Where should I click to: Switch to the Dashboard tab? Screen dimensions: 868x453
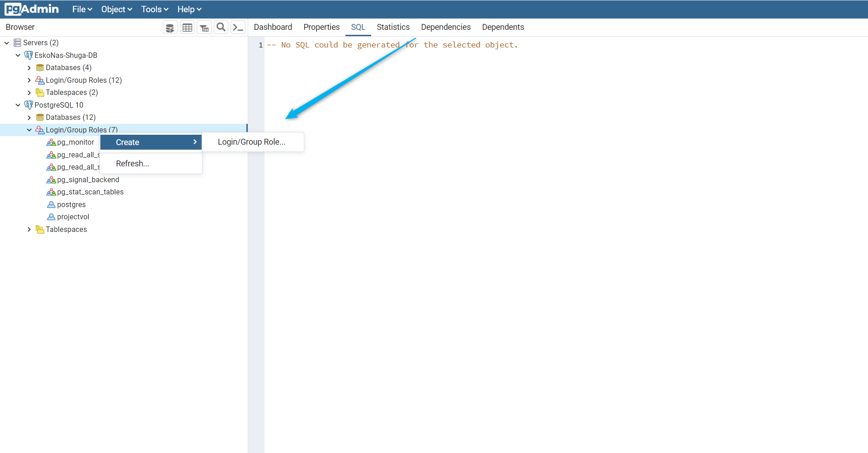click(273, 27)
